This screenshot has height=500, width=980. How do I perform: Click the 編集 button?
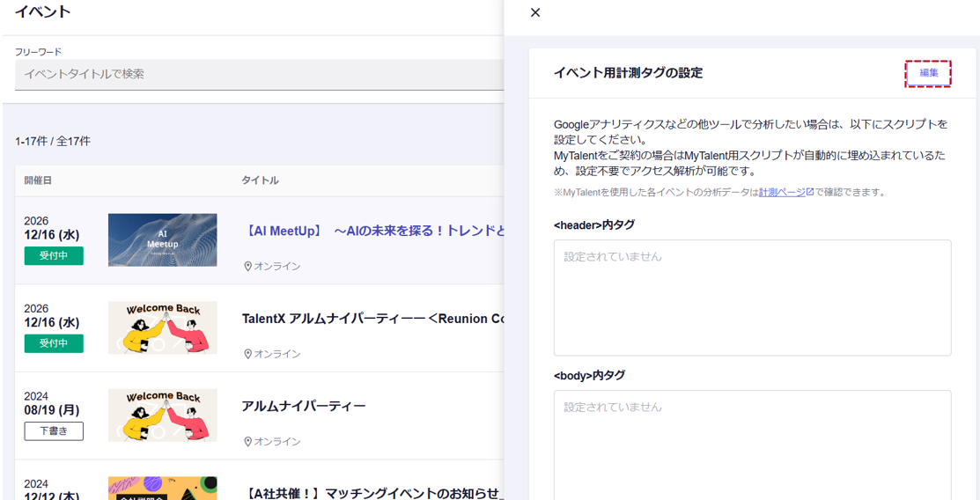pos(928,73)
